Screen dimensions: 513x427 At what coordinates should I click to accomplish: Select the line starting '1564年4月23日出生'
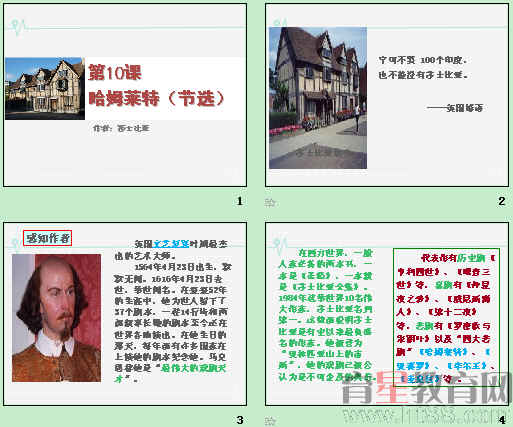(183, 267)
